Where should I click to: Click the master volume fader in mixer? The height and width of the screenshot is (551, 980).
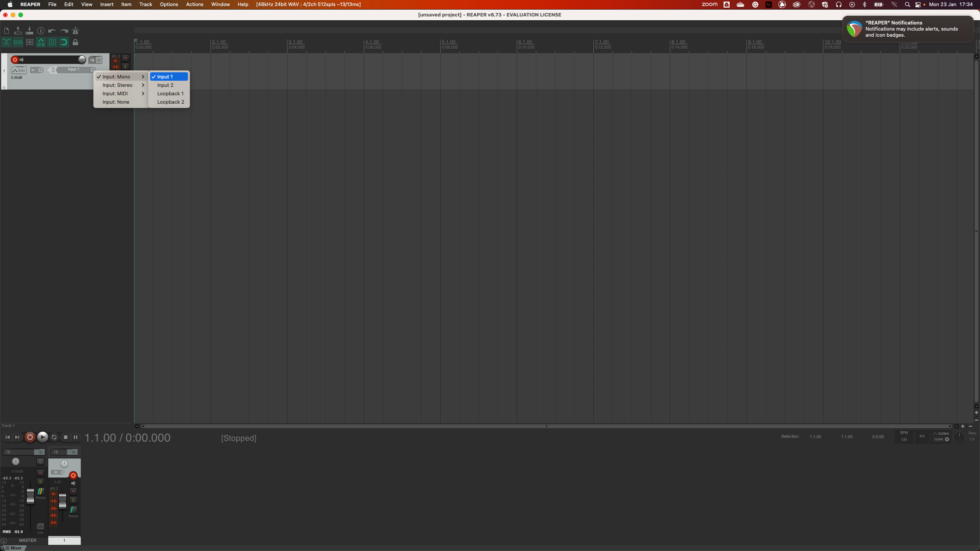coord(30,496)
